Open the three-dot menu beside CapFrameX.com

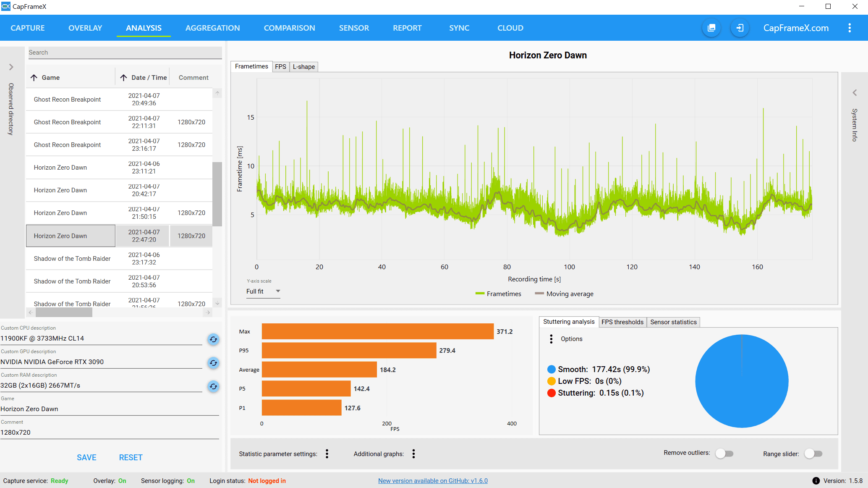point(850,28)
